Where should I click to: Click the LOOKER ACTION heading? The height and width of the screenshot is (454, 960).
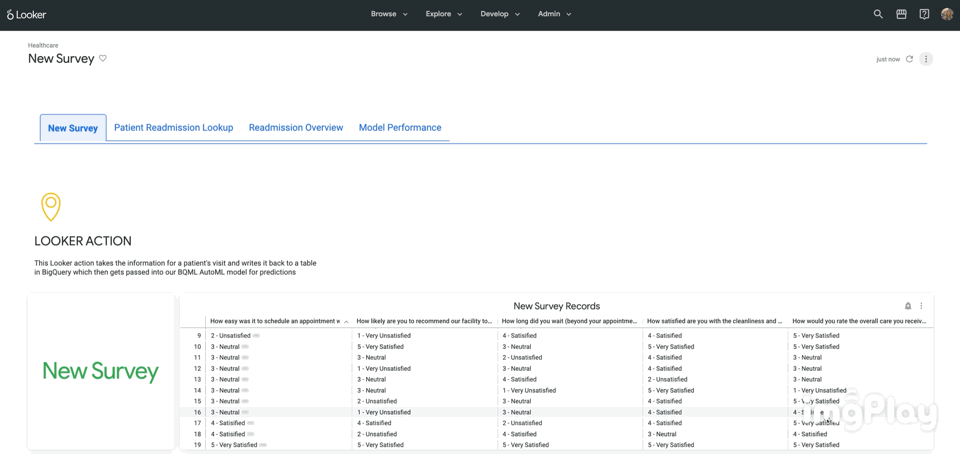coord(83,241)
